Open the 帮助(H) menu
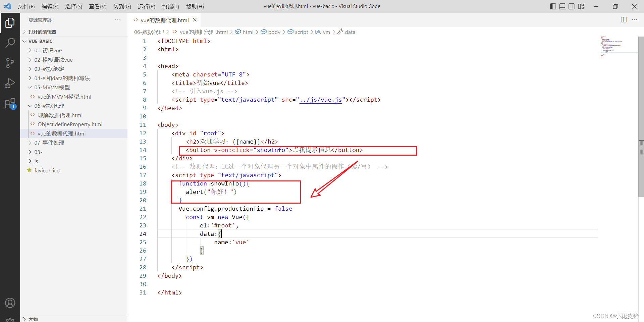The image size is (644, 322). [x=195, y=6]
